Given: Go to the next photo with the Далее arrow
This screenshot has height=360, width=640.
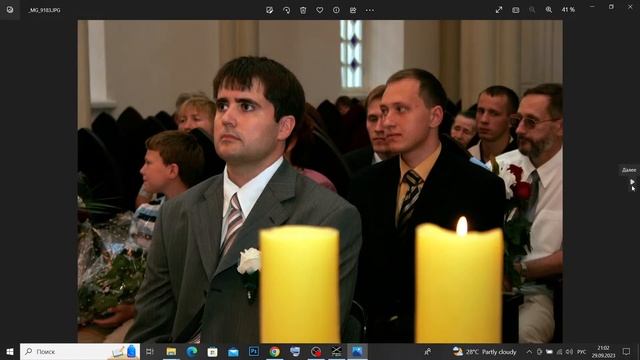Looking at the screenshot, I should tap(632, 182).
